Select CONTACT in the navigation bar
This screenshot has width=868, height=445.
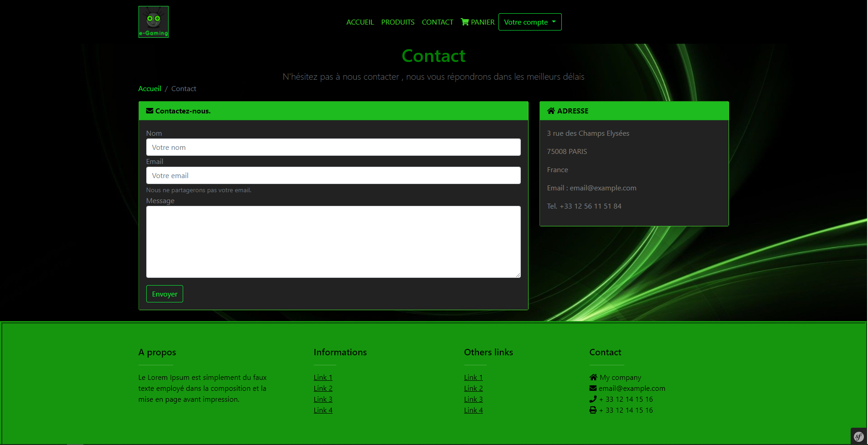pos(437,22)
